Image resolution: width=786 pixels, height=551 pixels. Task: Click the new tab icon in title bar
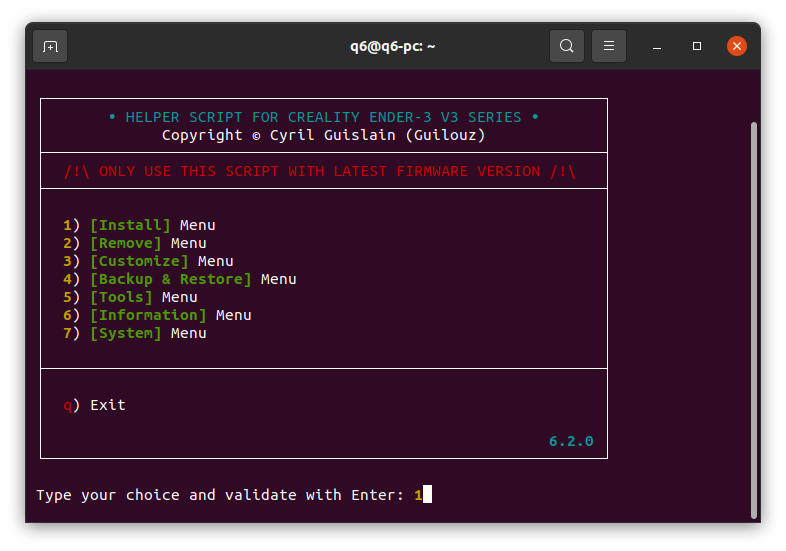pyautogui.click(x=50, y=46)
